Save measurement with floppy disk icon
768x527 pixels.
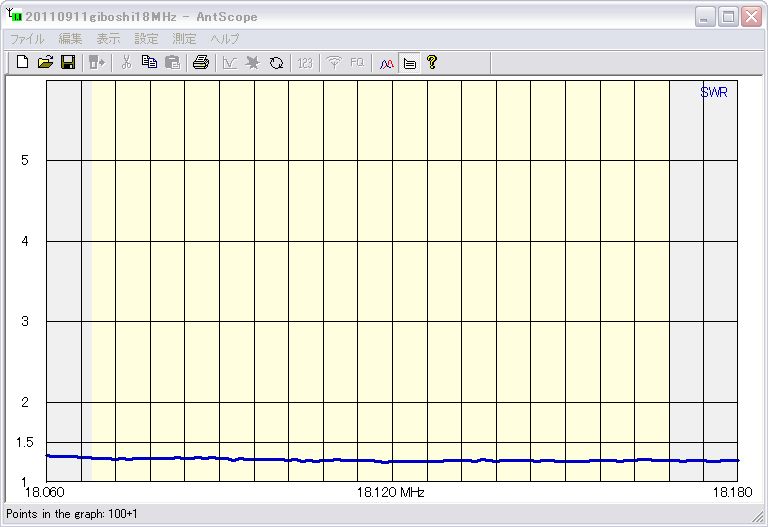coord(68,62)
